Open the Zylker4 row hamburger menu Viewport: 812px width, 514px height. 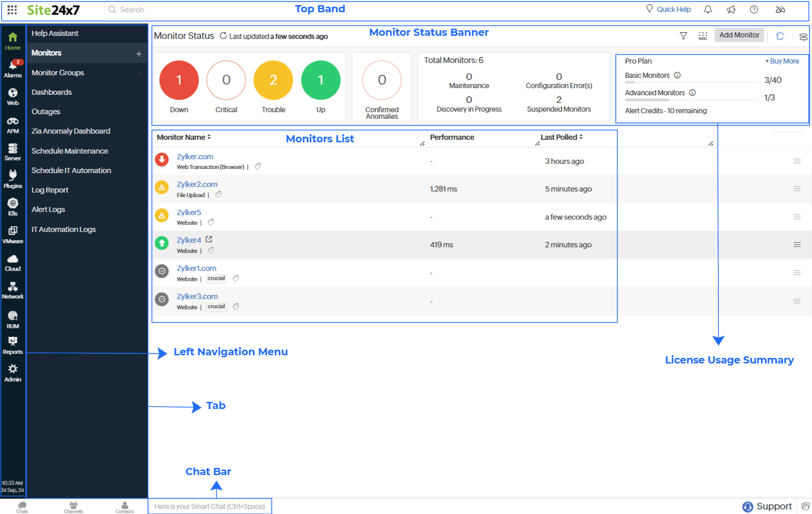[797, 245]
